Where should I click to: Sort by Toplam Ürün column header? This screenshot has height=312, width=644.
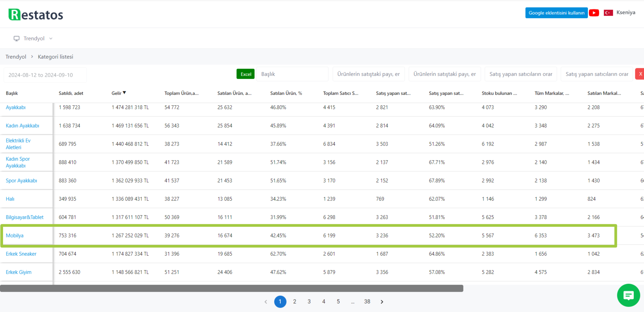point(182,93)
